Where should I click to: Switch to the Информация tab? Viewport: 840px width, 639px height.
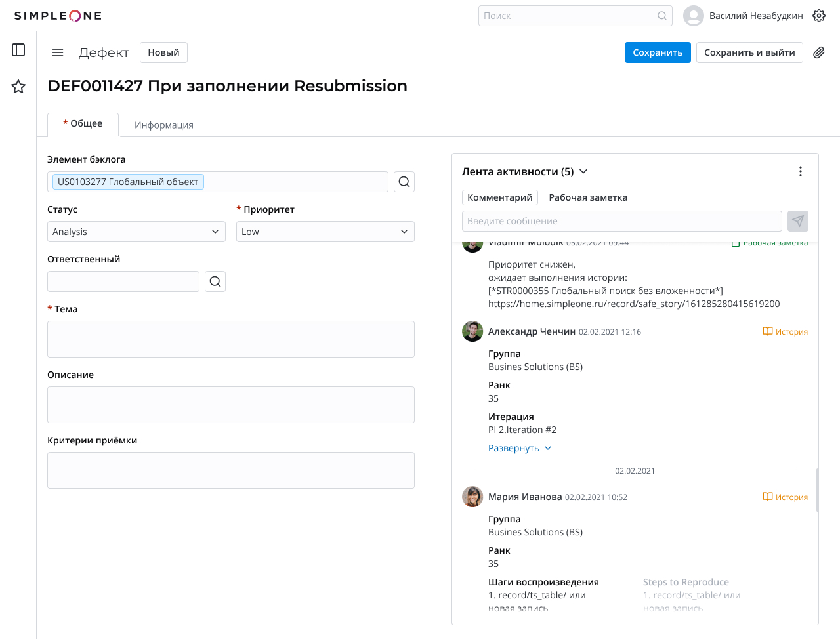(164, 125)
